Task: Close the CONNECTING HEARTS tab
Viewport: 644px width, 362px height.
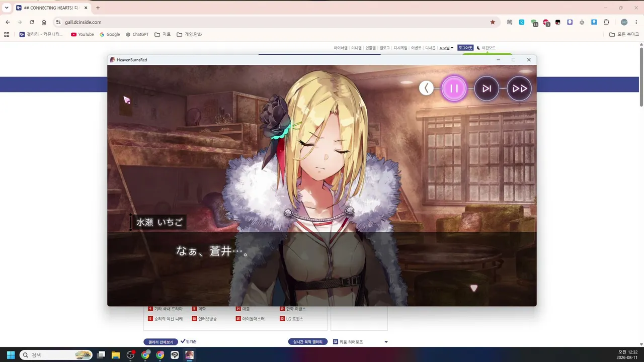Action: 86,8
